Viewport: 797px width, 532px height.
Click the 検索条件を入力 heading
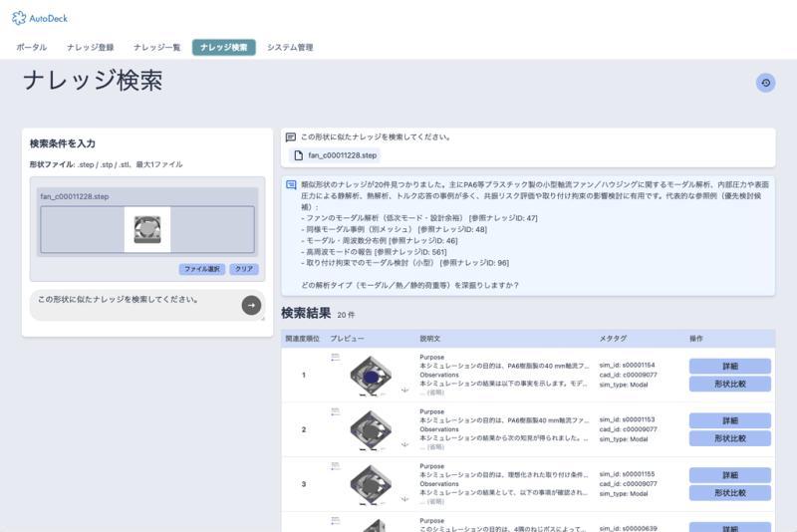63,143
